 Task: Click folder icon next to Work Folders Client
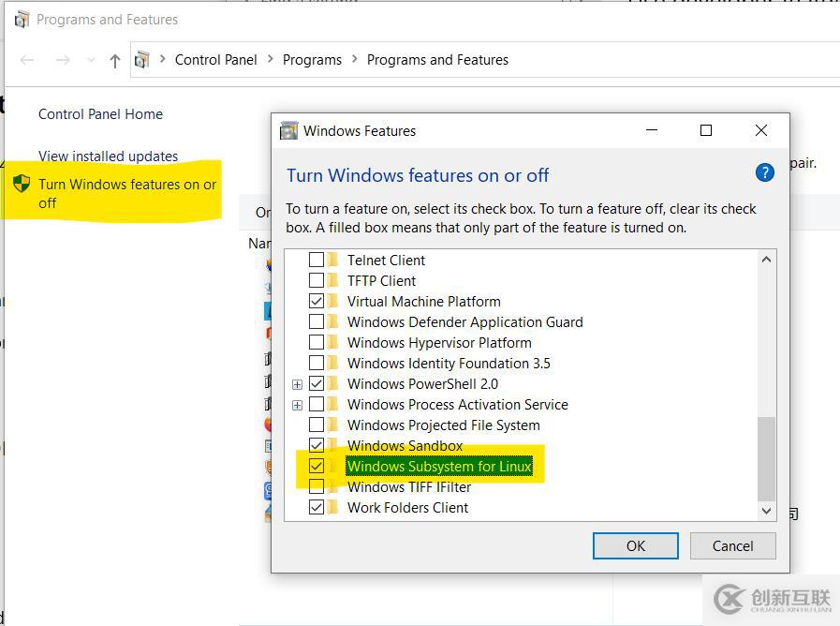332,507
